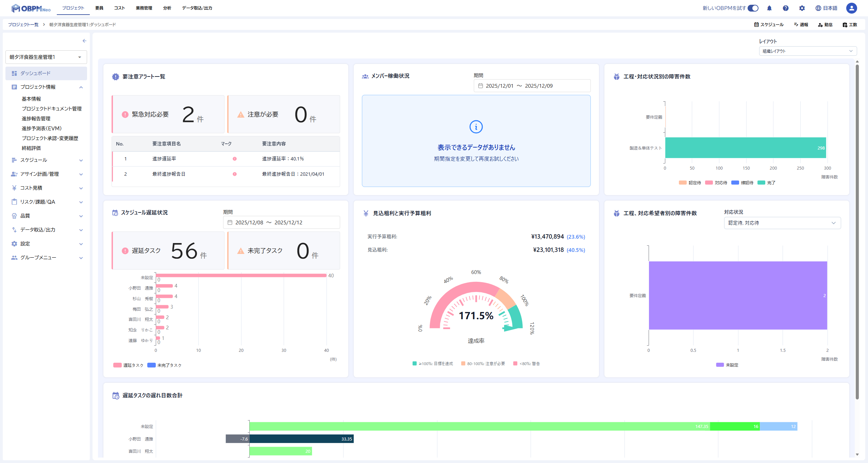Open the 対応状況 dropdown 認定待, 対応待

(x=782, y=223)
